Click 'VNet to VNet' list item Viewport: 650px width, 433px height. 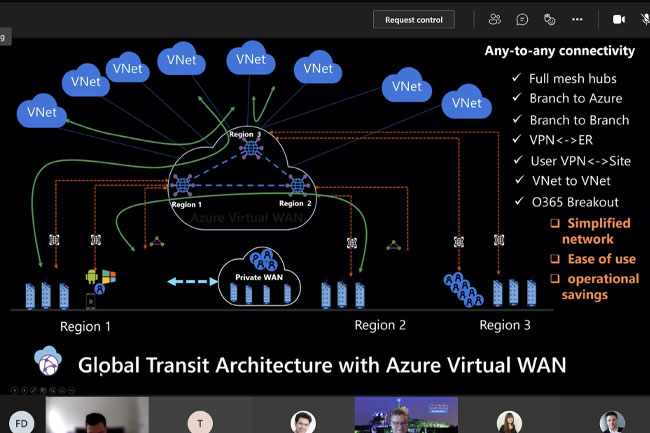[571, 181]
